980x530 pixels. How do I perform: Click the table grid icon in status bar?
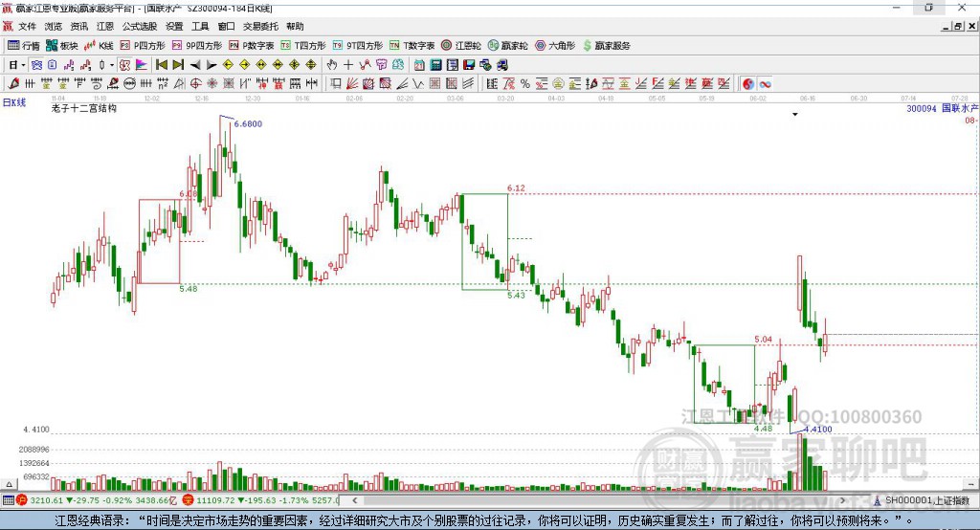[x=8, y=500]
